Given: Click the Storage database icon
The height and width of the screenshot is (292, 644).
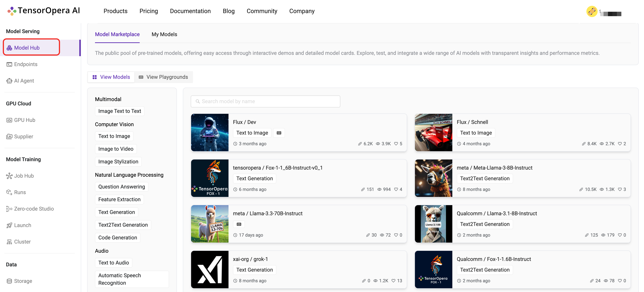Looking at the screenshot, I should (9, 281).
